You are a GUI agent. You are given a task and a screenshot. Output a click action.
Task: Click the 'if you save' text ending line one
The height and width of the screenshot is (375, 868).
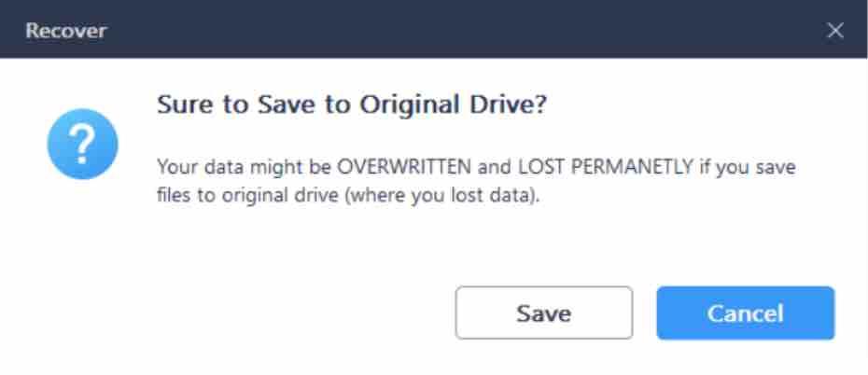[x=748, y=166]
